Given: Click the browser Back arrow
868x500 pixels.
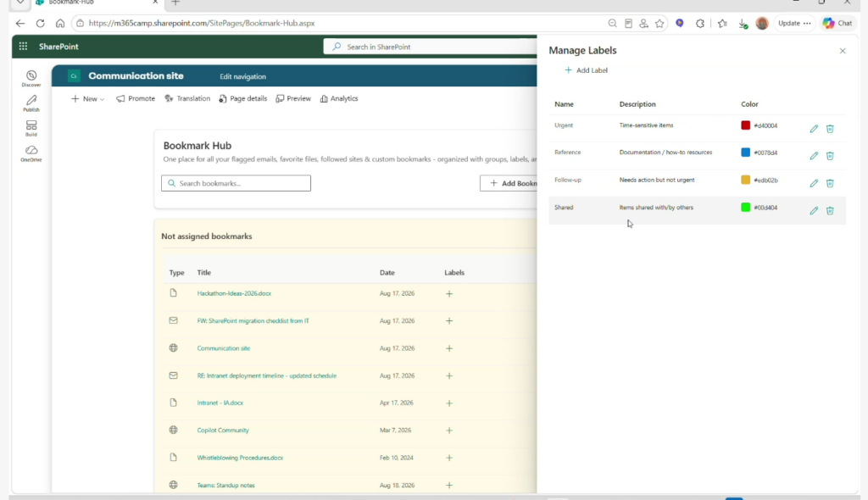Looking at the screenshot, I should (20, 23).
